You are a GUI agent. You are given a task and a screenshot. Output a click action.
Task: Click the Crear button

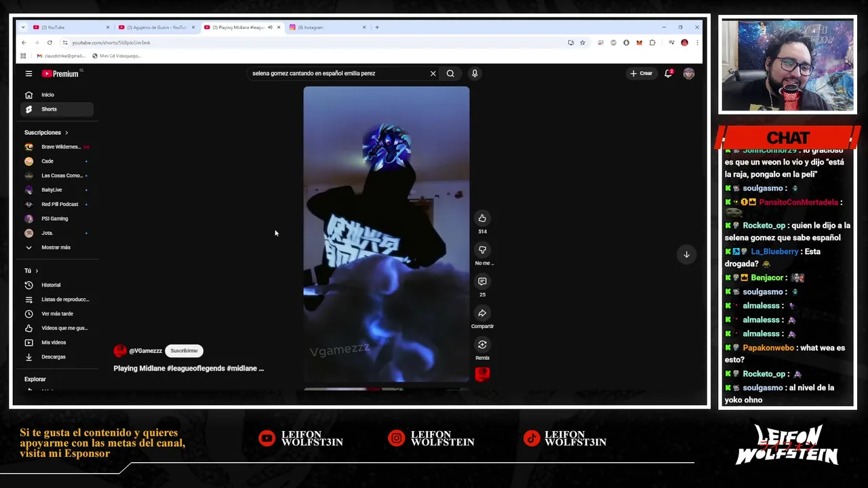pyautogui.click(x=641, y=73)
